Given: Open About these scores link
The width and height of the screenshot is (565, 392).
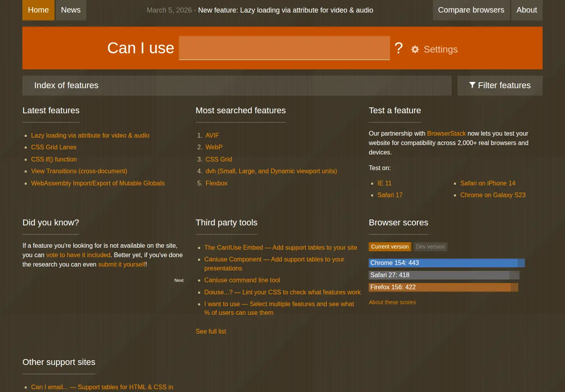Looking at the screenshot, I should point(392,302).
